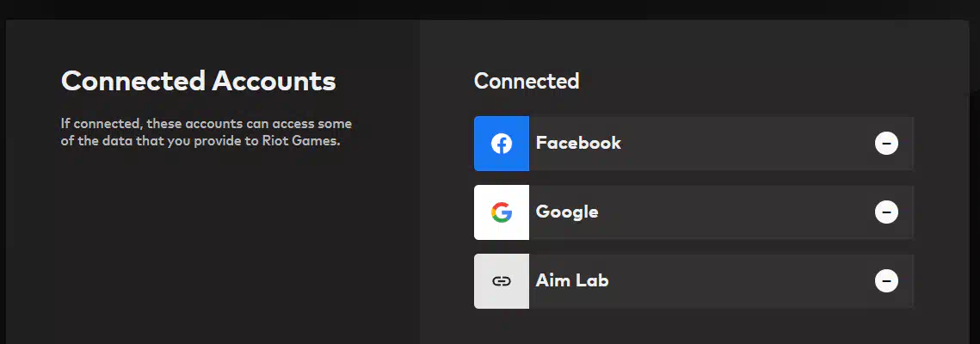This screenshot has width=980, height=344.
Task: Select the Facebook account label
Action: coord(578,144)
